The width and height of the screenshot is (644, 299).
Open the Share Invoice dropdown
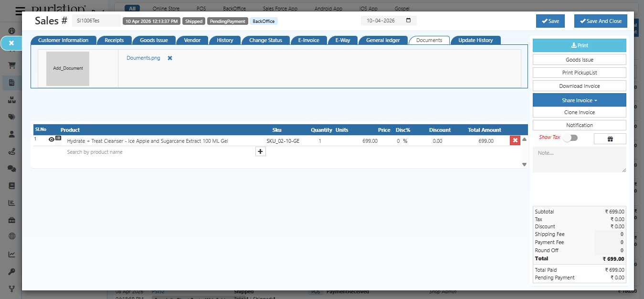(x=579, y=100)
